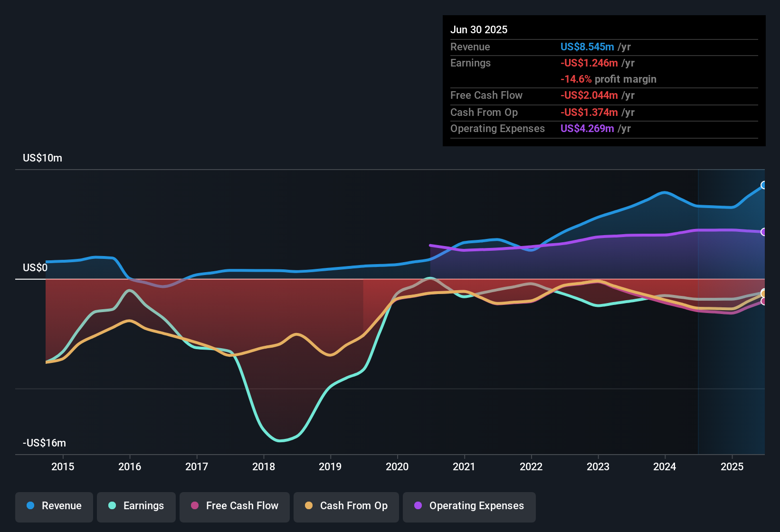Select the Cash From Op legend entry
The image size is (780, 532).
[346, 506]
